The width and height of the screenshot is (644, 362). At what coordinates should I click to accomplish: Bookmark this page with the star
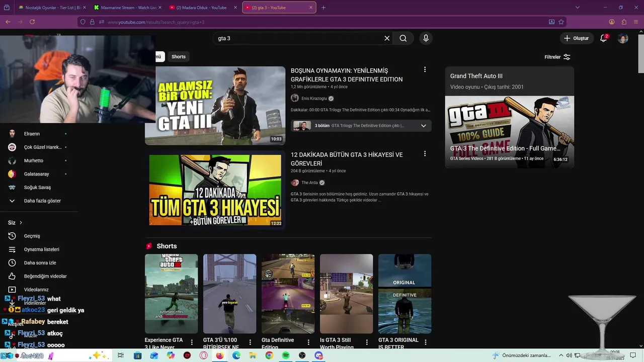pos(561,22)
